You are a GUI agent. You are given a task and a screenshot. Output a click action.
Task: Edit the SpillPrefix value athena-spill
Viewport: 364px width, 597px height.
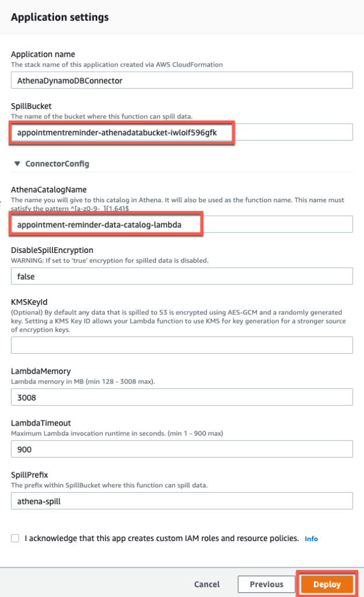(x=181, y=501)
